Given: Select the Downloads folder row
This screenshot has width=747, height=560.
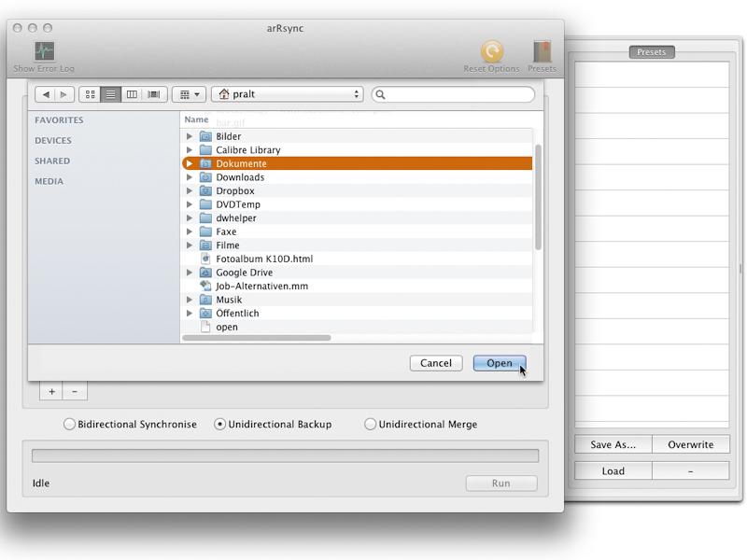Looking at the screenshot, I should (x=357, y=177).
